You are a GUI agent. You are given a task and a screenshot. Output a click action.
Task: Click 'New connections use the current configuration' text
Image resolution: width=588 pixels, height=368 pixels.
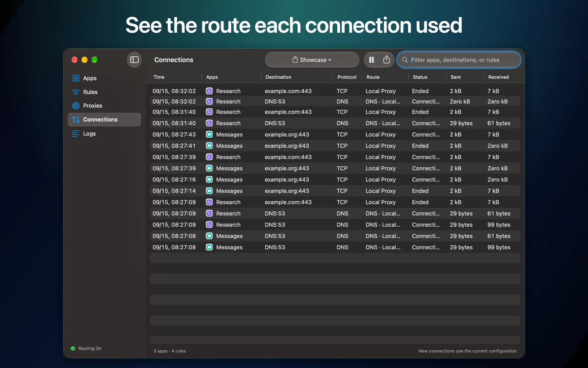(467, 351)
